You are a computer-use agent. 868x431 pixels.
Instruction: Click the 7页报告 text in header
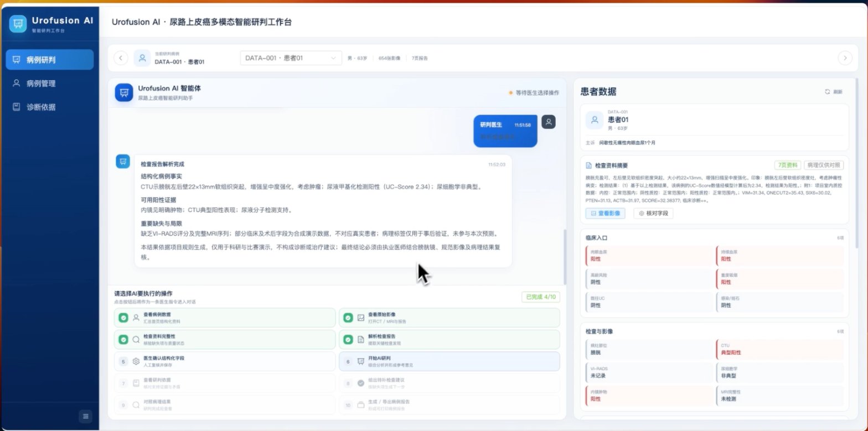(420, 58)
